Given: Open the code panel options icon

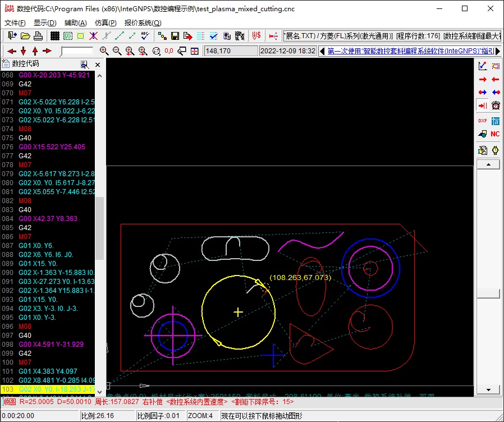Looking at the screenshot, I should point(85,65).
